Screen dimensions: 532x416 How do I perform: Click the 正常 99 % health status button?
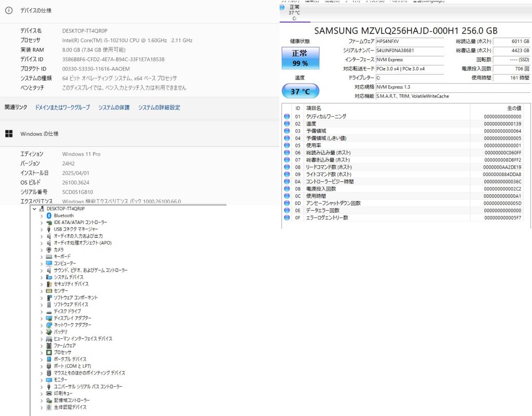300,58
